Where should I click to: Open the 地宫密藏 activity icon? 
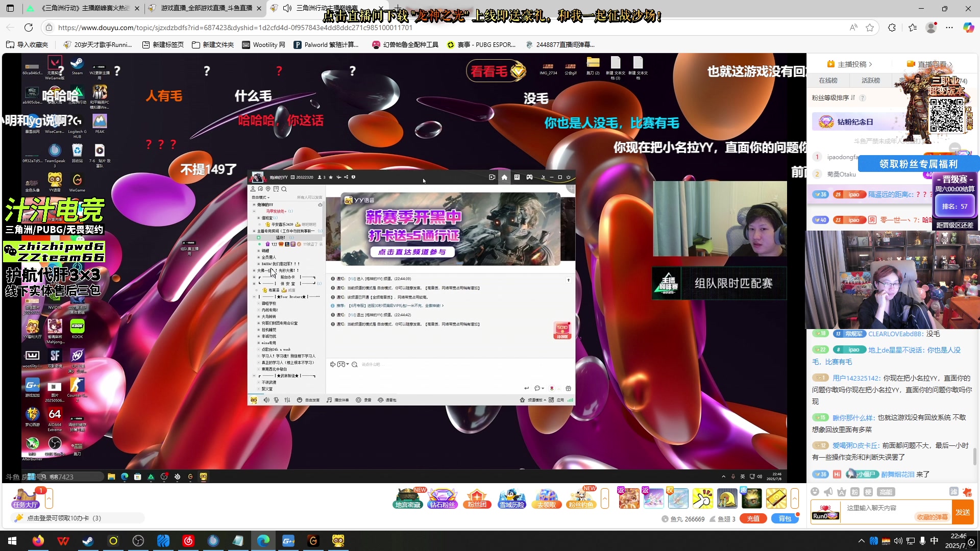tap(408, 498)
